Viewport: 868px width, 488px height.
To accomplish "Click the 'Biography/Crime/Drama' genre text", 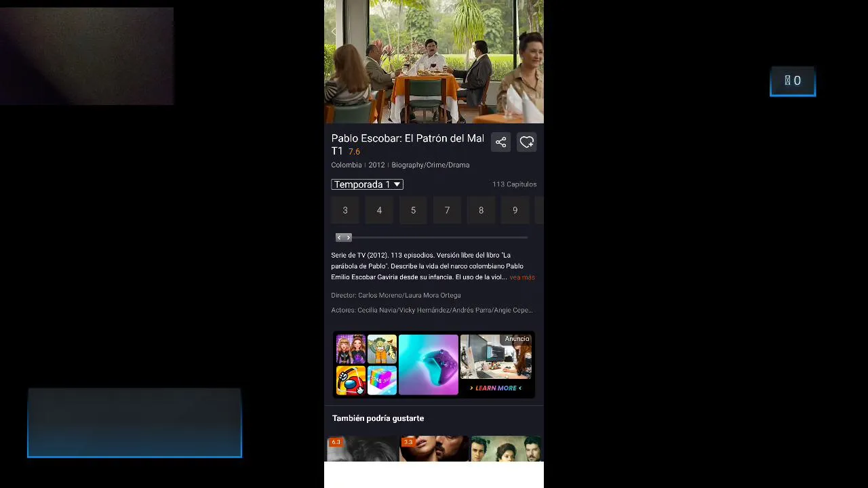I will point(430,165).
